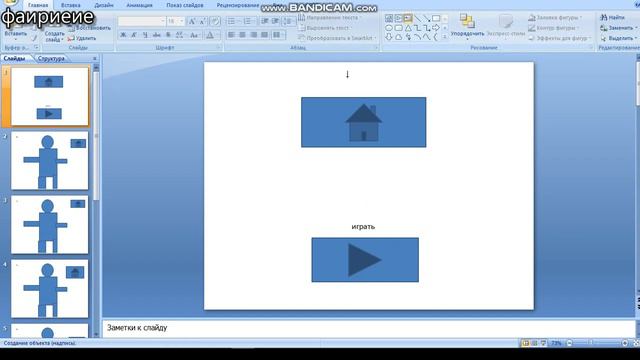This screenshot has width=640, height=360.
Task: Click the zoom out minus button
Action: click(x=569, y=343)
